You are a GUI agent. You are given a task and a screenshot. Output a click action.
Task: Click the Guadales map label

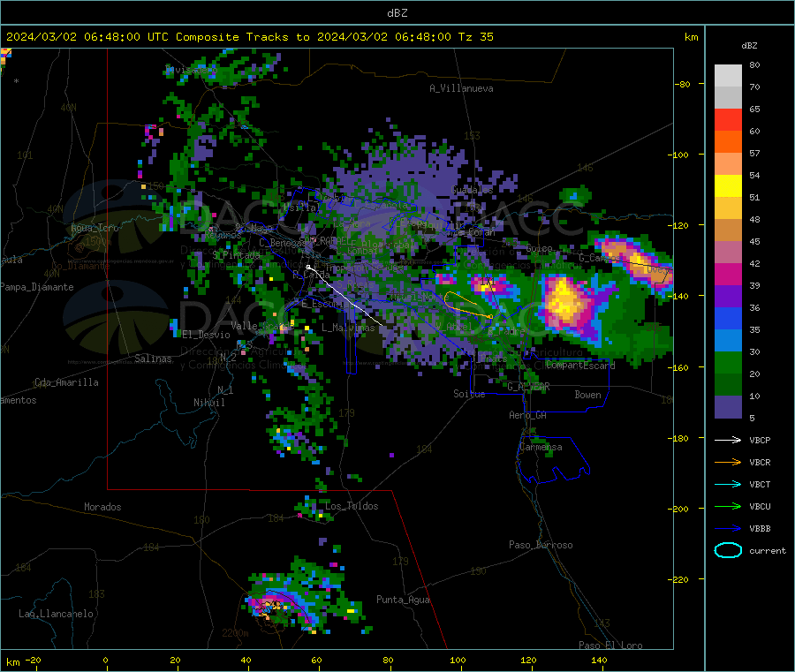click(x=472, y=190)
